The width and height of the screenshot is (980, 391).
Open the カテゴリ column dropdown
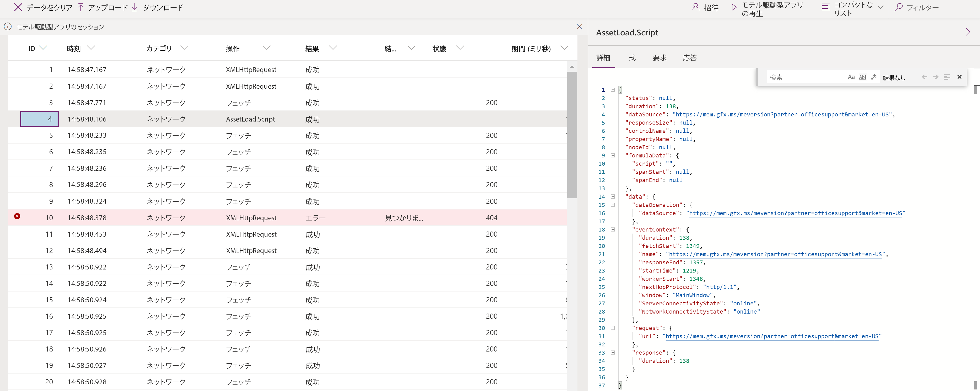[x=184, y=48]
